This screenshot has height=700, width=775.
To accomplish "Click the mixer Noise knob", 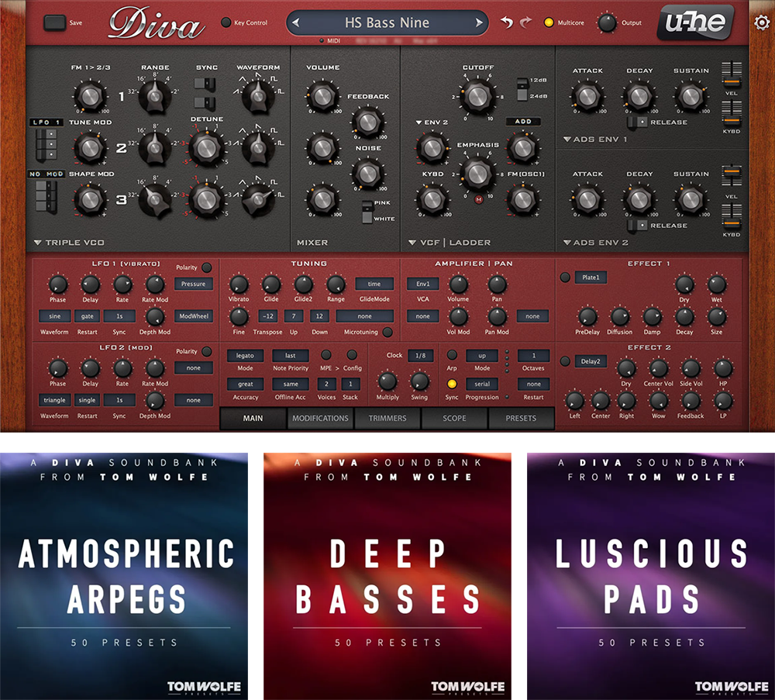I will 367,174.
